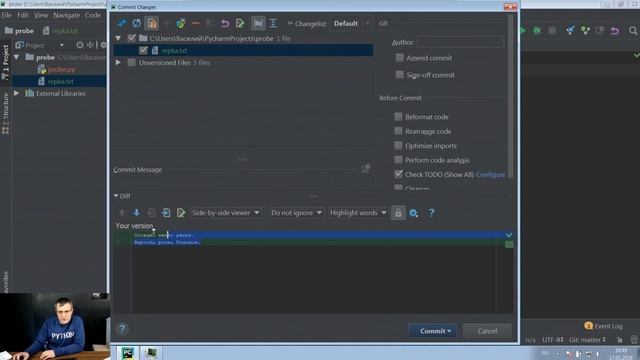Click VCS update project icon in main toolbar

coord(570,31)
